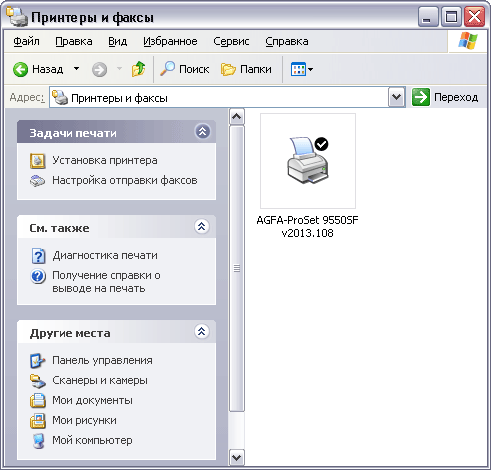The height and width of the screenshot is (470, 491).
Task: Open Сканеры и камеры link
Action: coord(100,380)
